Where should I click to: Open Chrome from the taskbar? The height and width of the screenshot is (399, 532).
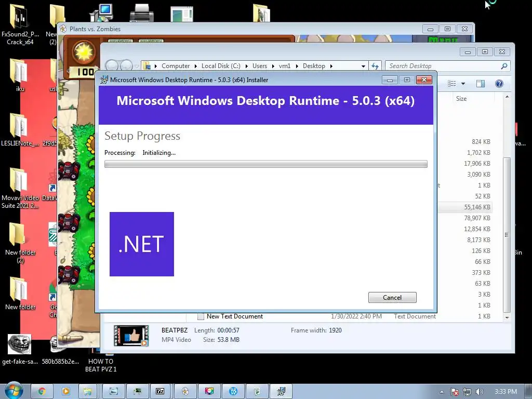42,391
